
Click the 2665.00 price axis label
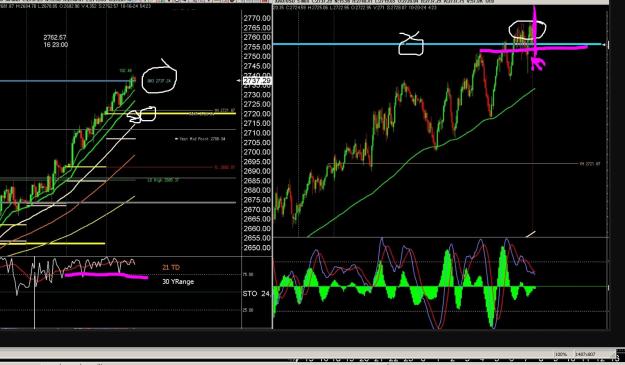(x=257, y=219)
